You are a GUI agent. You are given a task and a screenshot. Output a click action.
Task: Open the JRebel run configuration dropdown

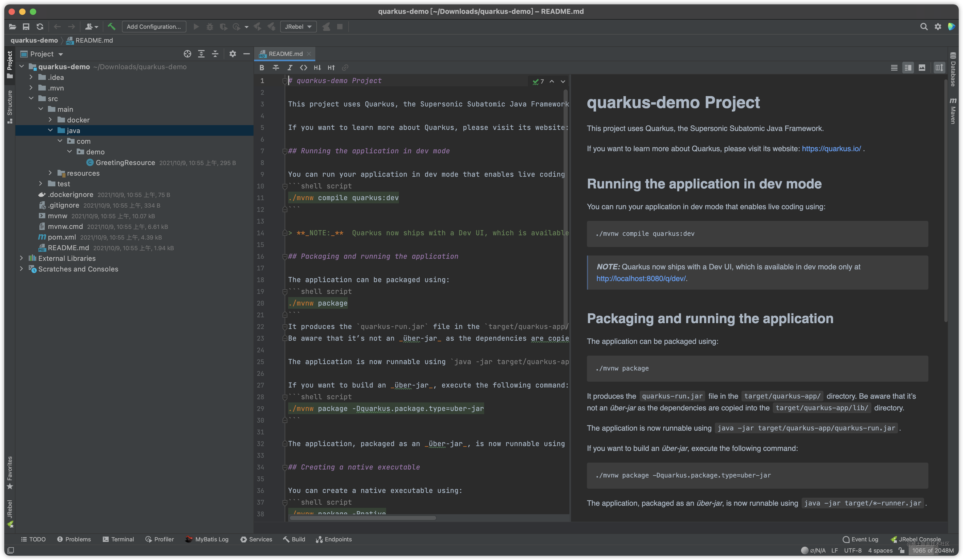tap(298, 26)
